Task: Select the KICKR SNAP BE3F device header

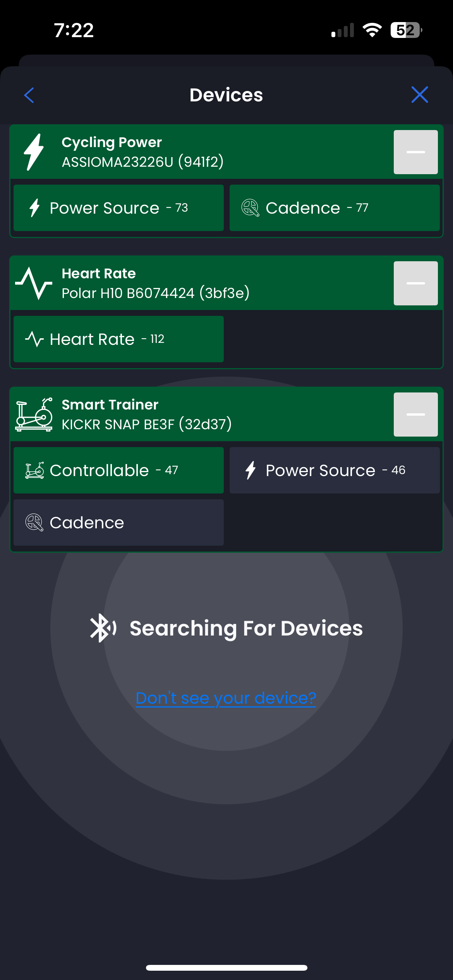Action: pyautogui.click(x=201, y=415)
